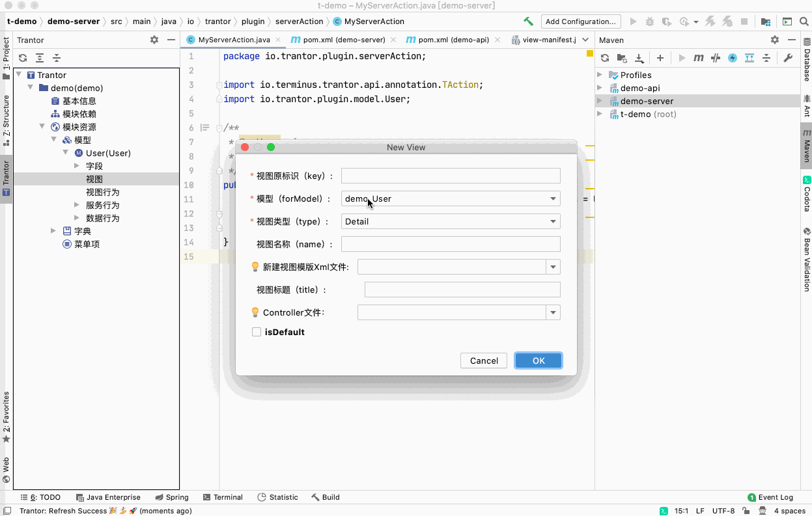Screen dimensions: 812x516
Task: Open the view type dropdown showing Detail
Action: [x=451, y=221]
